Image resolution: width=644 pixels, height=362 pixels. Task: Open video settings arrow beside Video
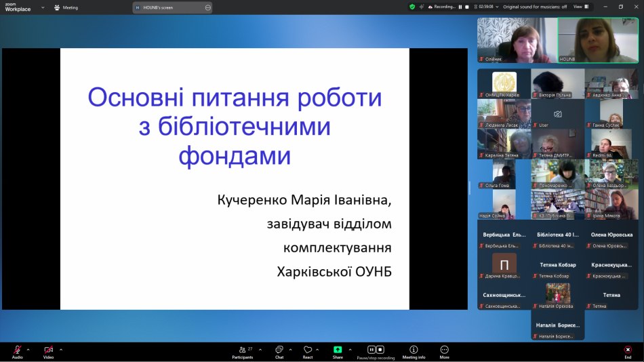pyautogui.click(x=61, y=350)
